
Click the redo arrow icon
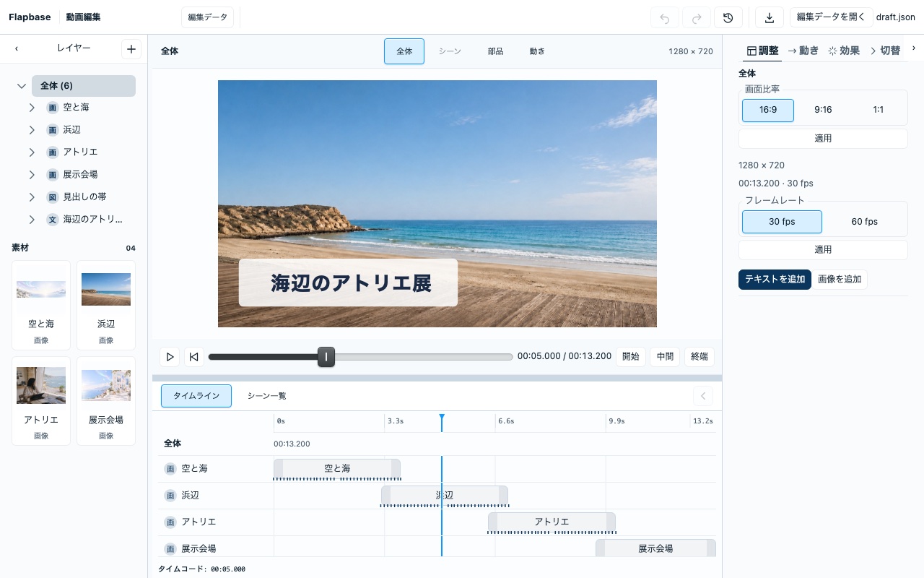coord(697,18)
